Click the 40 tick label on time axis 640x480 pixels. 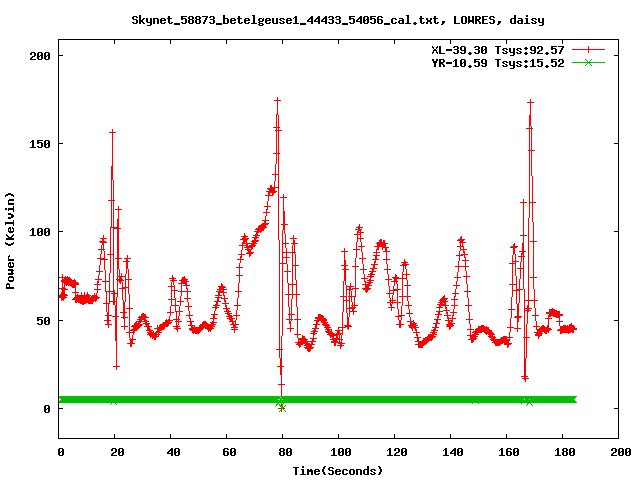173,452
